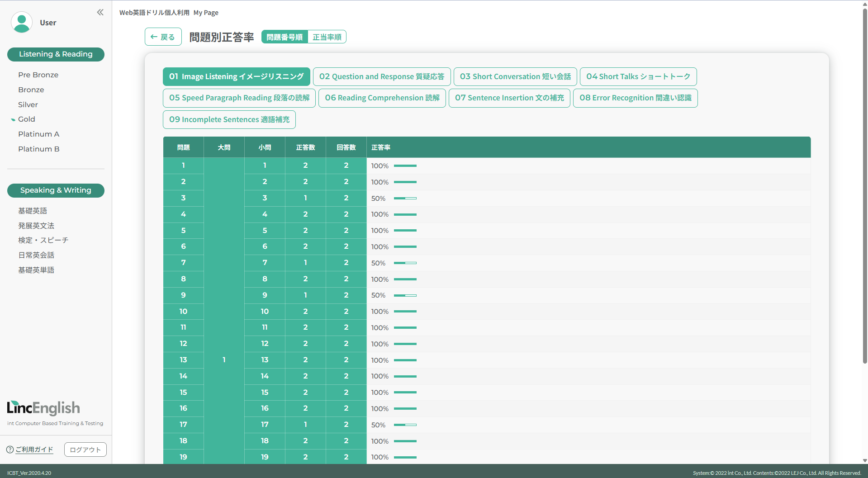The height and width of the screenshot is (478, 868).
Task: Expand the Listening & Reading section
Action: pos(56,54)
